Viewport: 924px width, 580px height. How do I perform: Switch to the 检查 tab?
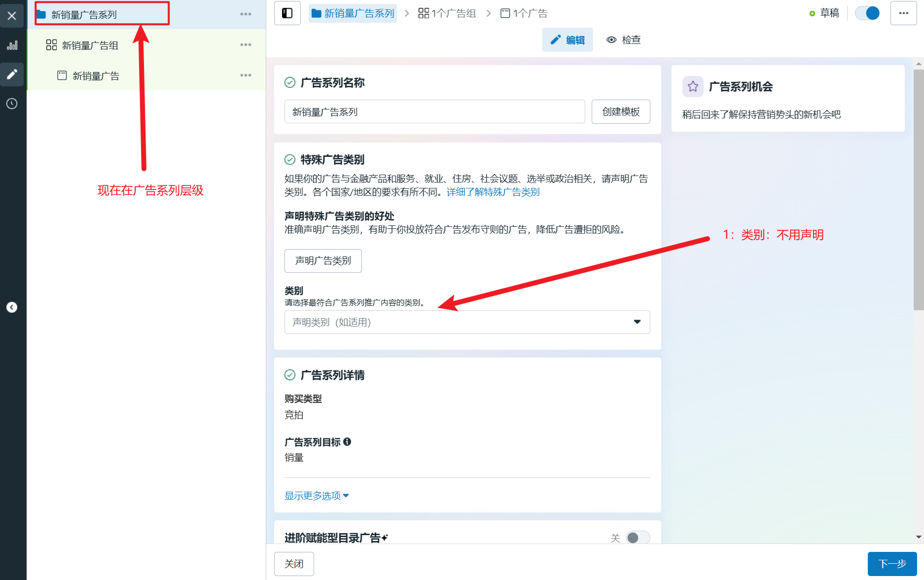(624, 40)
